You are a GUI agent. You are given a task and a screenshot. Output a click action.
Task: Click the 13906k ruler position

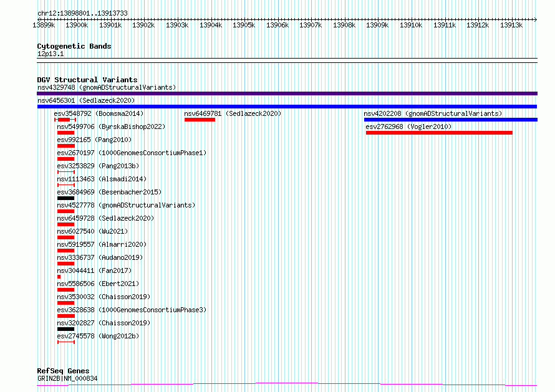click(277, 25)
